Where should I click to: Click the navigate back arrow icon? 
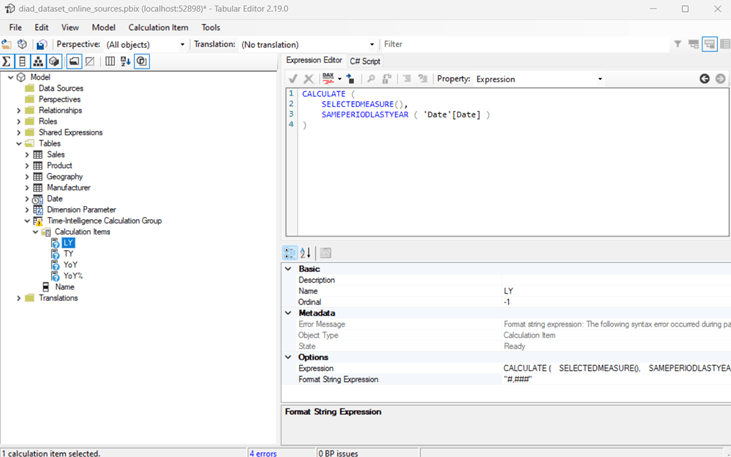[x=704, y=79]
